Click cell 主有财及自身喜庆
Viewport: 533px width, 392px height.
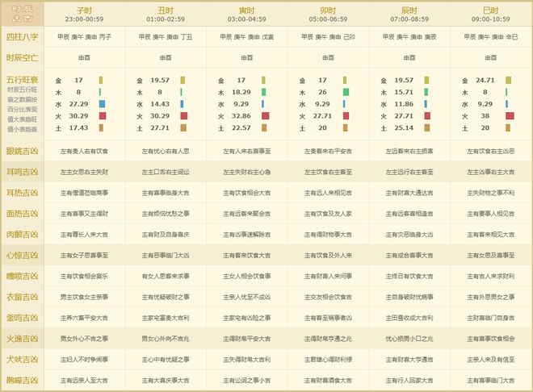point(166,235)
